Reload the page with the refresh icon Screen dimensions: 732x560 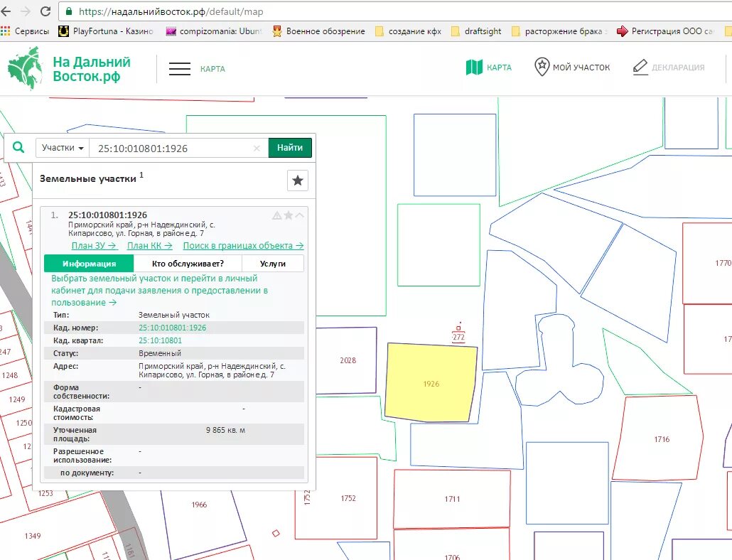(x=45, y=11)
